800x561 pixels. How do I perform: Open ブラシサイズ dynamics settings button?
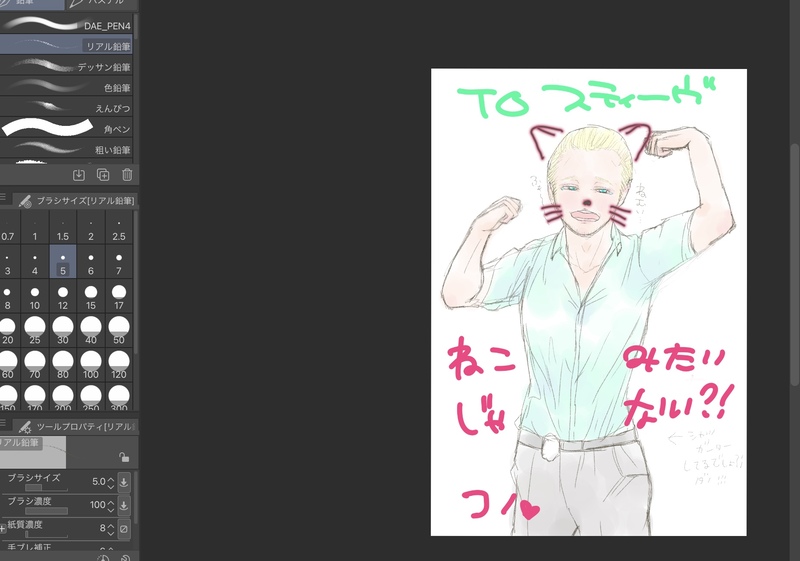[124, 482]
